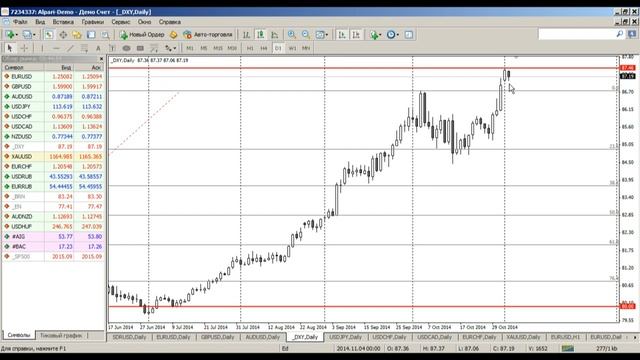Toggle the M1 timeframe

point(190,48)
